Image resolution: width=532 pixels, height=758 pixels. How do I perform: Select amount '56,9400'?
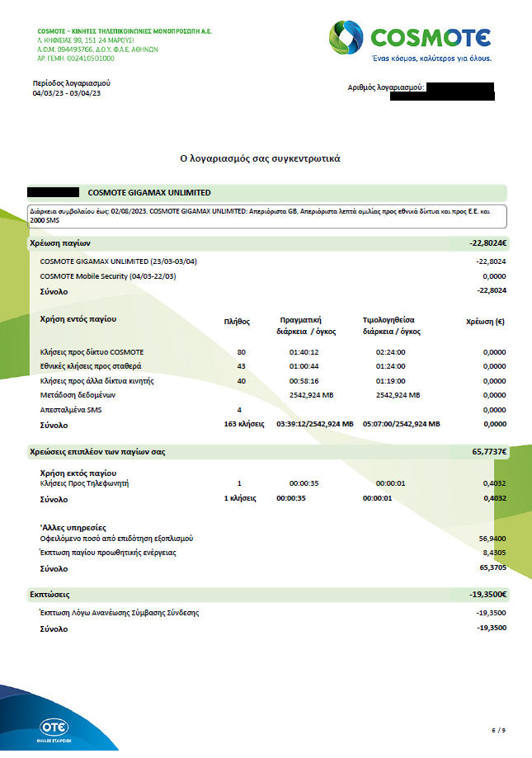(x=493, y=539)
